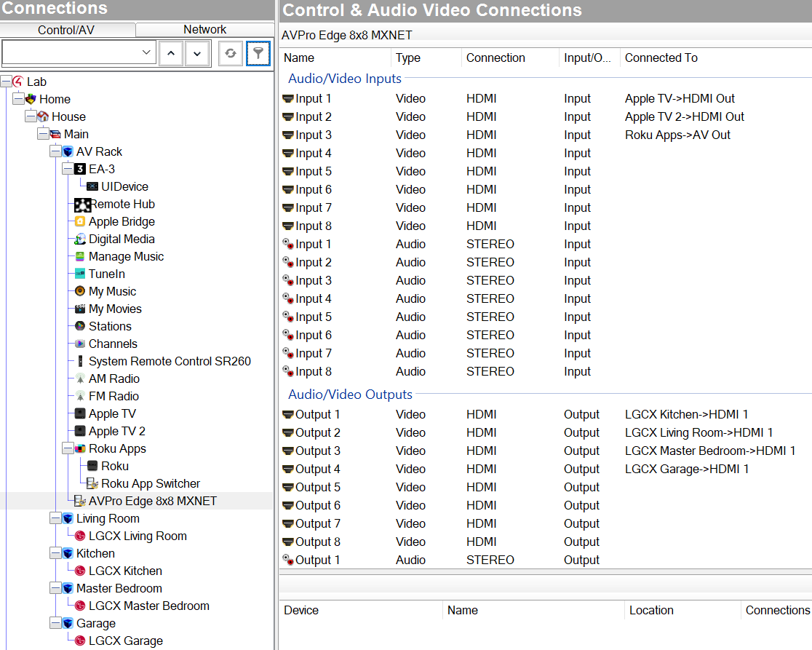Click the refresh icon in Connections toolbar
This screenshot has height=650, width=812.
click(231, 53)
